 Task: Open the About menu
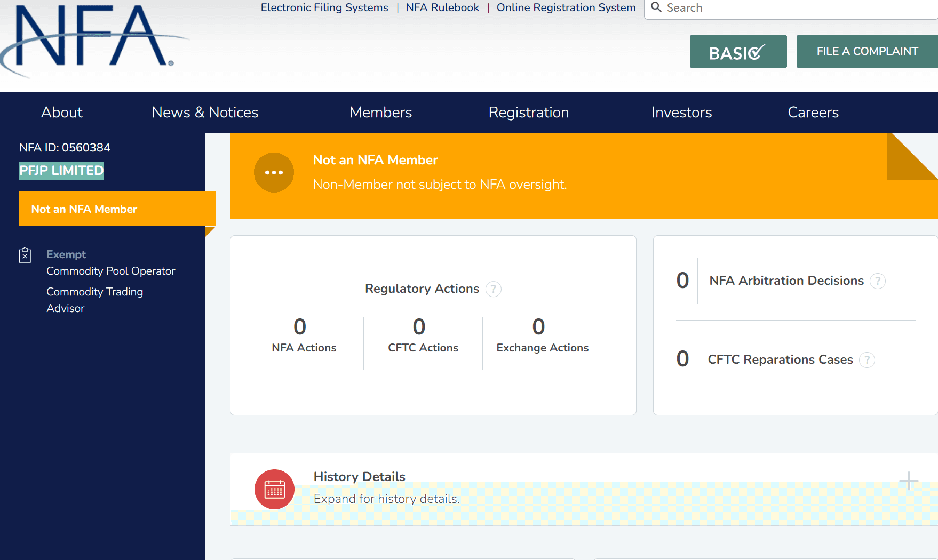tap(62, 113)
